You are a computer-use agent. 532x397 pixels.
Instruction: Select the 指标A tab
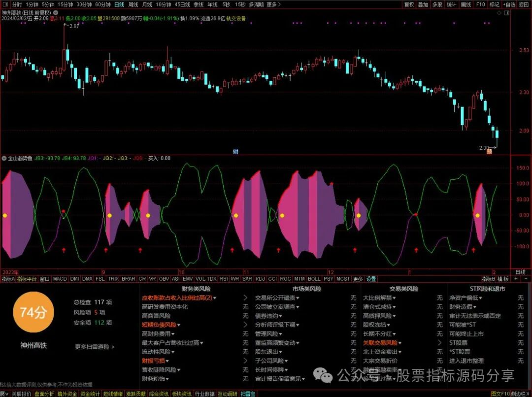(8, 279)
